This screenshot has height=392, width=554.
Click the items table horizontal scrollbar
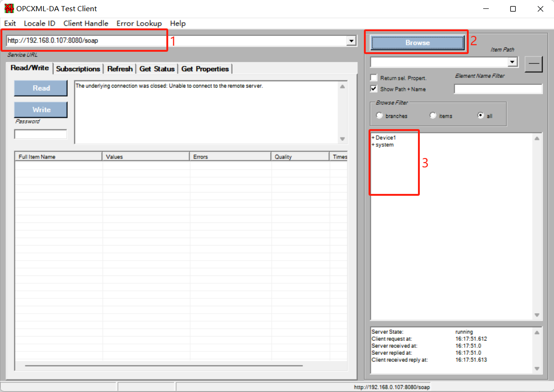coord(164,365)
